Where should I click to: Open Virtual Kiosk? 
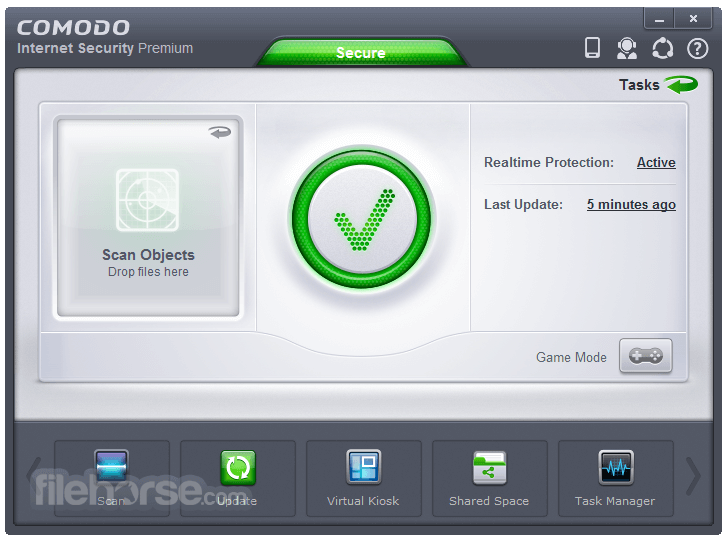tap(363, 478)
